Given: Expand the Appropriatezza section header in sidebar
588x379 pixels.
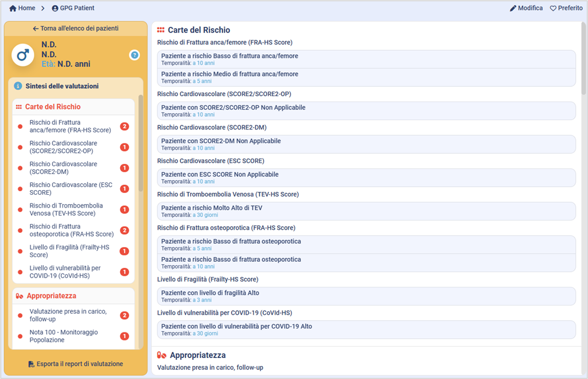Looking at the screenshot, I should pyautogui.click(x=51, y=296).
